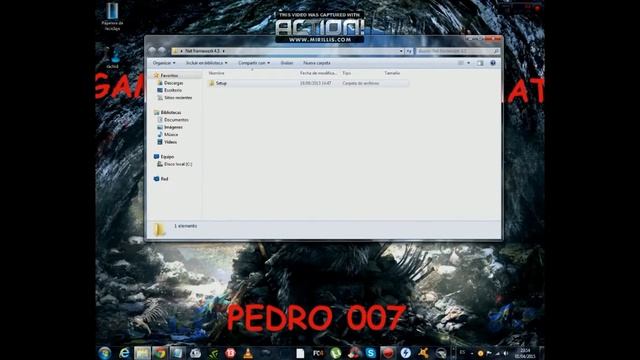Open Action Center flag icon
This screenshot has width=640, height=360.
click(x=489, y=353)
